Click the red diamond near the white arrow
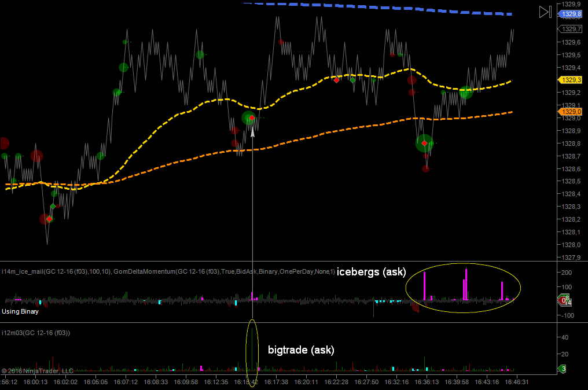588x390 pixels. point(252,118)
